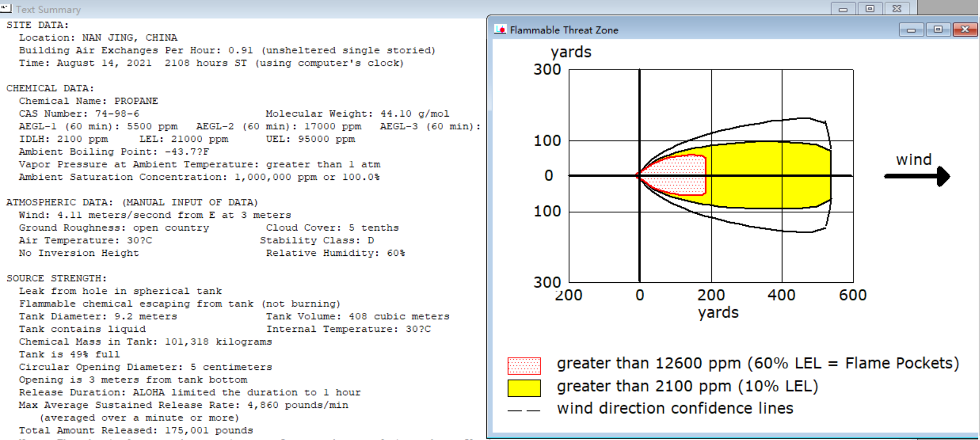
Task: Click the black wind direction arrow
Action: point(917,176)
